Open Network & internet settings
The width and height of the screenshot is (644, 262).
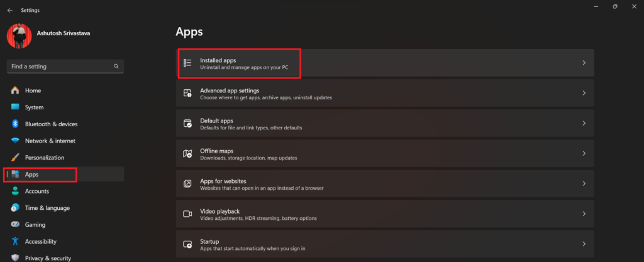(x=50, y=141)
